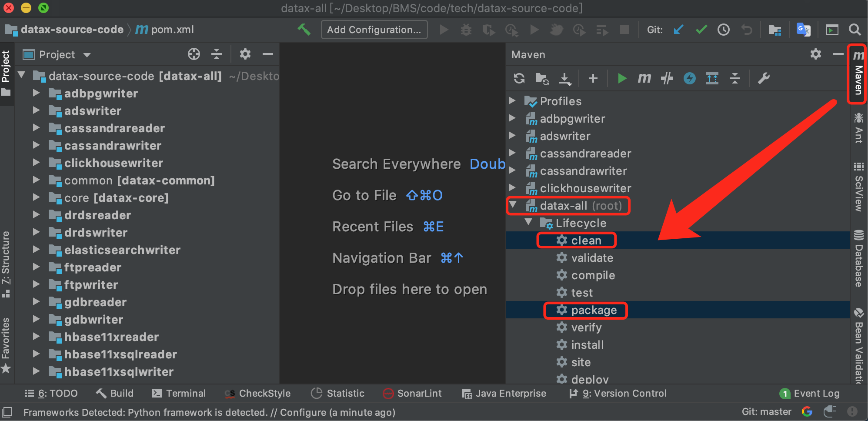Screen dimensions: 868x421
Task: Toggle Maven offline mode icon
Action: point(667,78)
